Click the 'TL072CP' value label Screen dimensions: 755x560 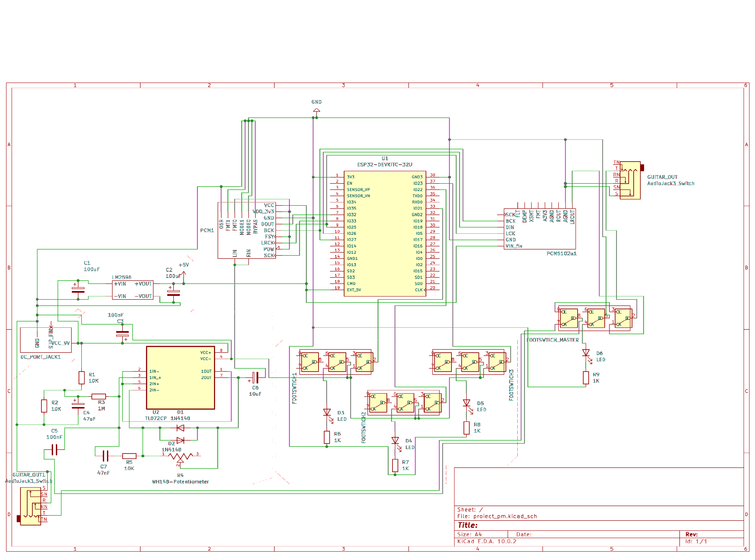(156, 418)
